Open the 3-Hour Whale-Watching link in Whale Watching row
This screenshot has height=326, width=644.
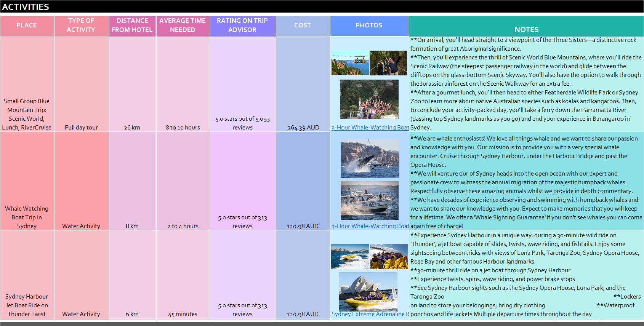[x=370, y=226]
